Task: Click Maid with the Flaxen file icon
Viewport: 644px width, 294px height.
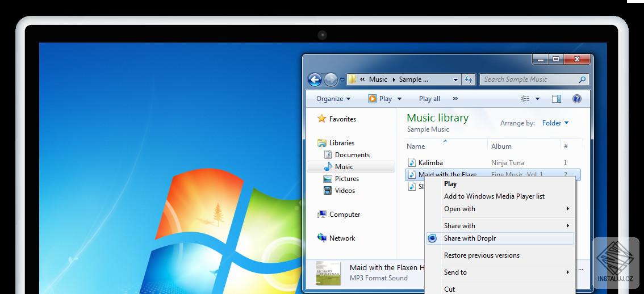Action: tap(412, 174)
